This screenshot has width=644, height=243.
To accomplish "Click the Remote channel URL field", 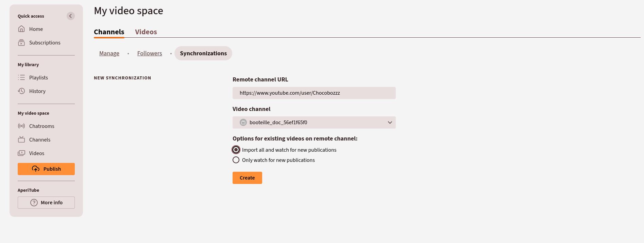I will pyautogui.click(x=313, y=93).
